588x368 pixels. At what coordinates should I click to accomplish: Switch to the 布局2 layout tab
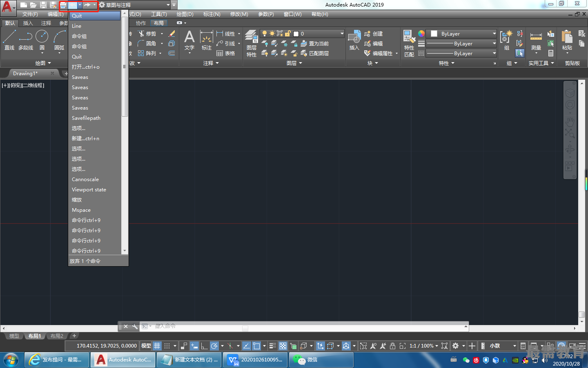click(x=57, y=336)
